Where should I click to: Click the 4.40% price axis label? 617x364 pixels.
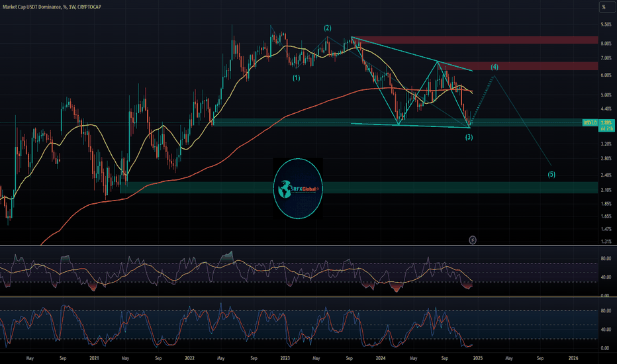click(606, 109)
